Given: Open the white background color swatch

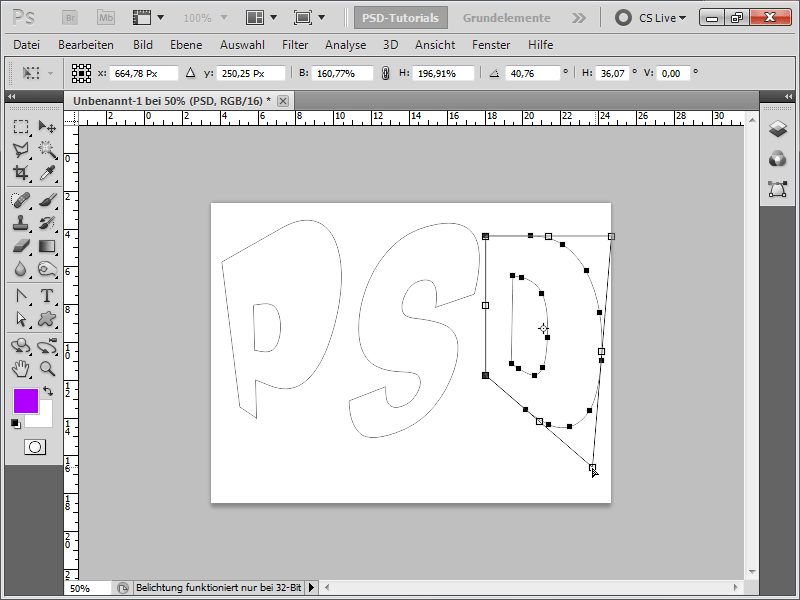Looking at the screenshot, I should tap(45, 419).
